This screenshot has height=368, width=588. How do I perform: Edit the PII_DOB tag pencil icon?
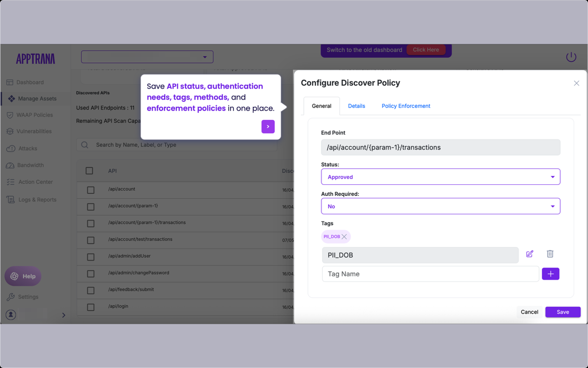point(530,254)
